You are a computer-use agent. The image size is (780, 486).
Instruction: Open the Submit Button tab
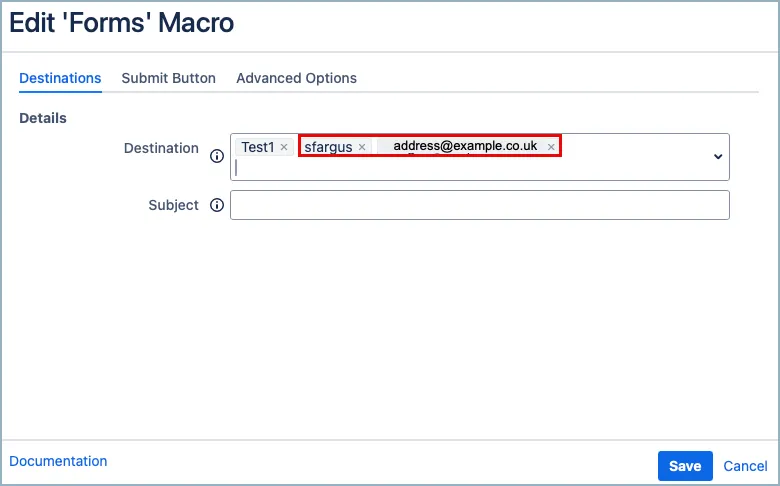[x=169, y=78]
